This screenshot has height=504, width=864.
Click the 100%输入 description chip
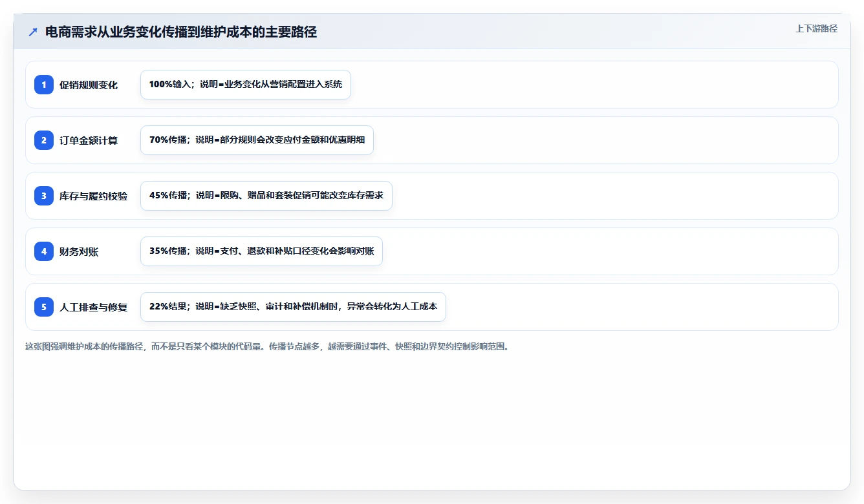point(246,85)
